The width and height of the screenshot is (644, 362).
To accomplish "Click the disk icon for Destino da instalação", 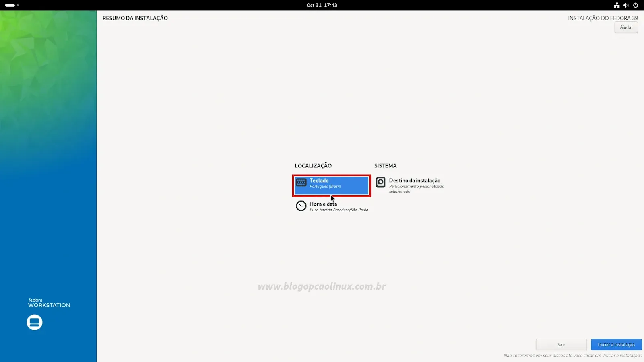I will click(x=381, y=183).
